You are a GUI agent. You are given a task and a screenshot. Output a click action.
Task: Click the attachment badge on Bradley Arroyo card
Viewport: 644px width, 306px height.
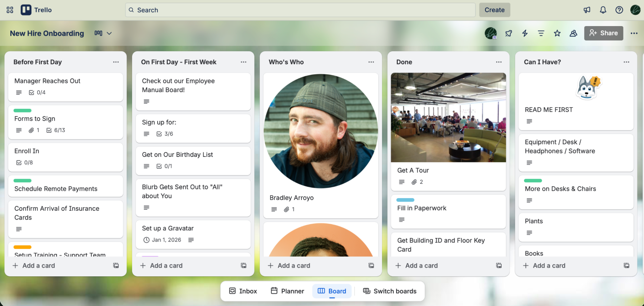289,209
